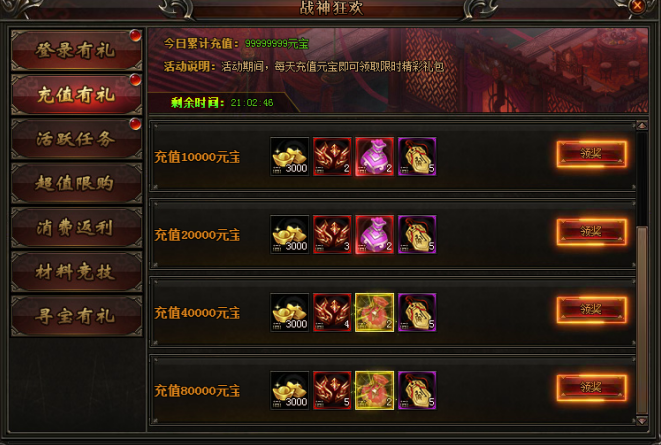Select purple-framed tag item in 充值20000元宝 row
This screenshot has height=445, width=661.
tap(417, 234)
